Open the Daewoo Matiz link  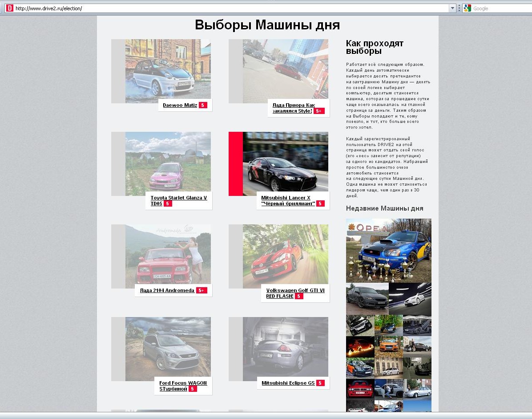click(x=180, y=105)
